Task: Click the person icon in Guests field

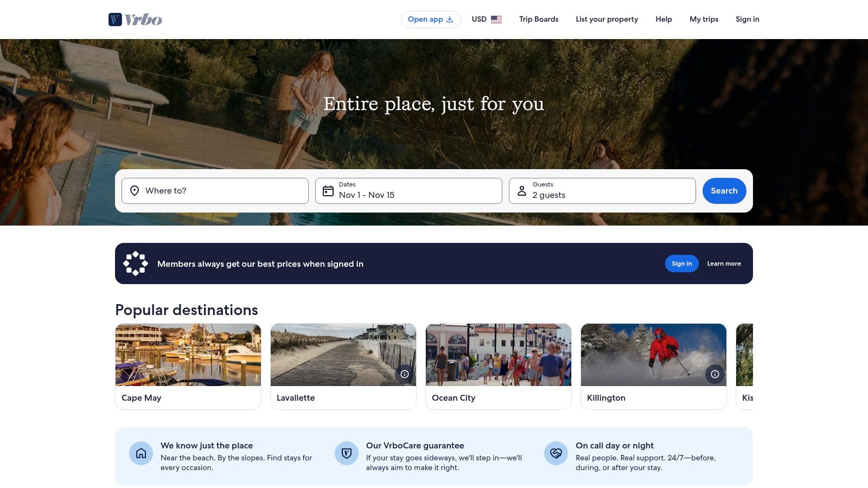Action: coord(521,191)
